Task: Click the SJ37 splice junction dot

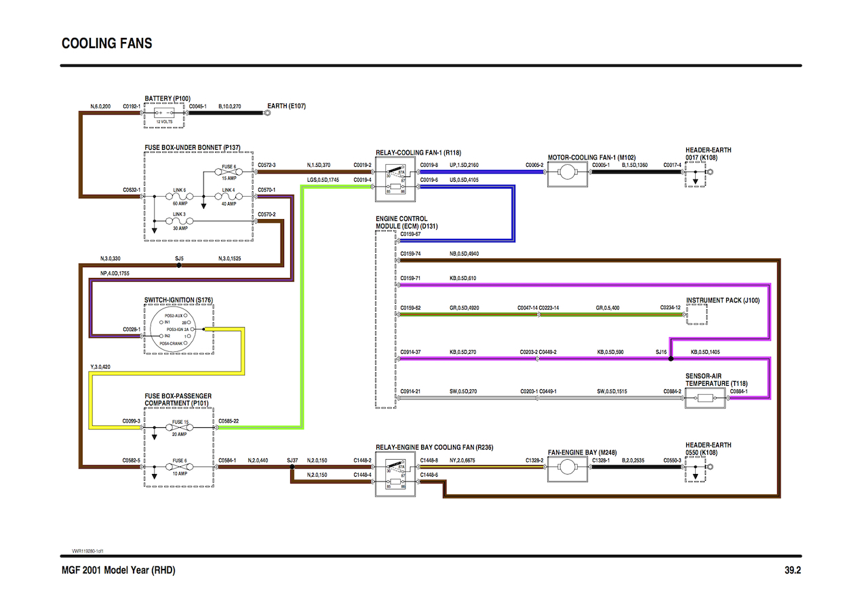Action: point(292,467)
